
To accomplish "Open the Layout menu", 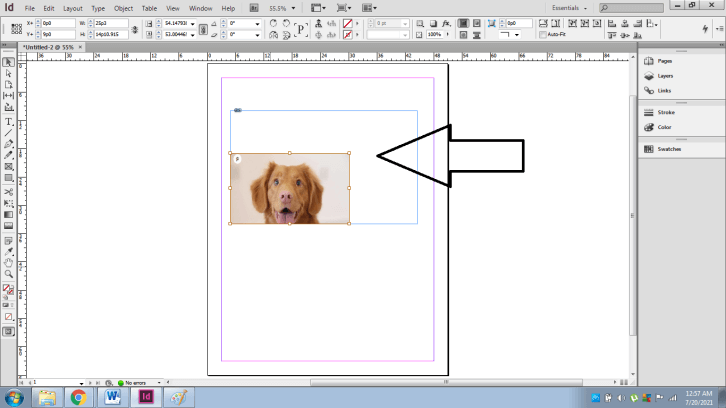I will [73, 8].
